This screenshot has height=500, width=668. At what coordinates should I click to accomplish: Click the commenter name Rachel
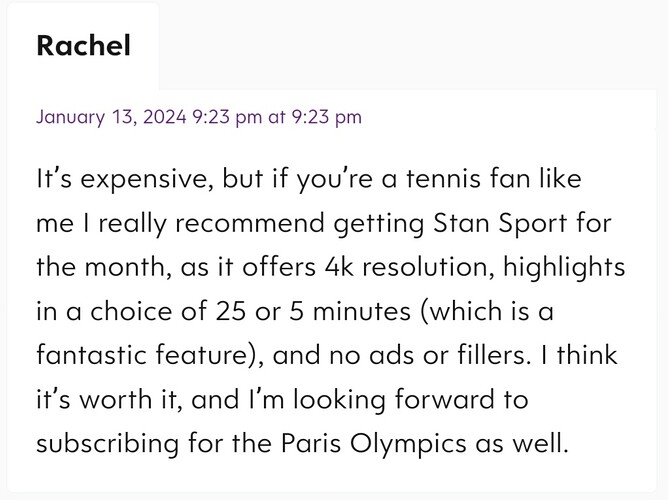tap(84, 45)
